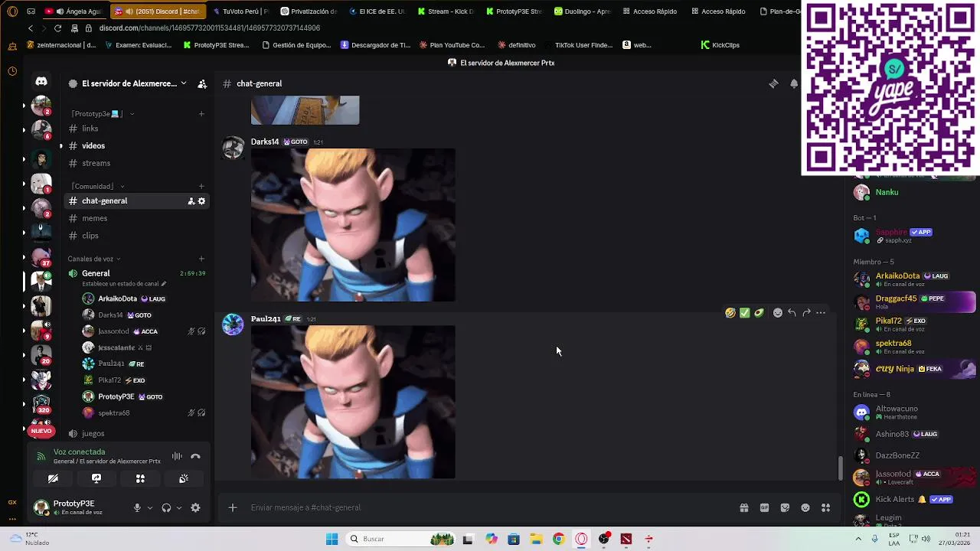The image size is (980, 551).
Task: Open user settings gear icon
Action: click(x=195, y=507)
